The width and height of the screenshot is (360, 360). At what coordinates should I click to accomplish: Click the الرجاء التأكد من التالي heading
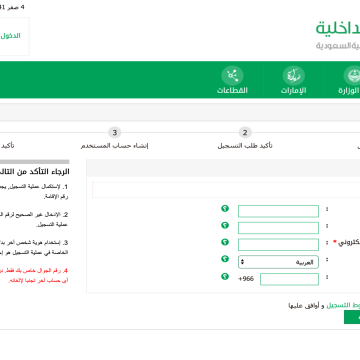click(x=35, y=172)
